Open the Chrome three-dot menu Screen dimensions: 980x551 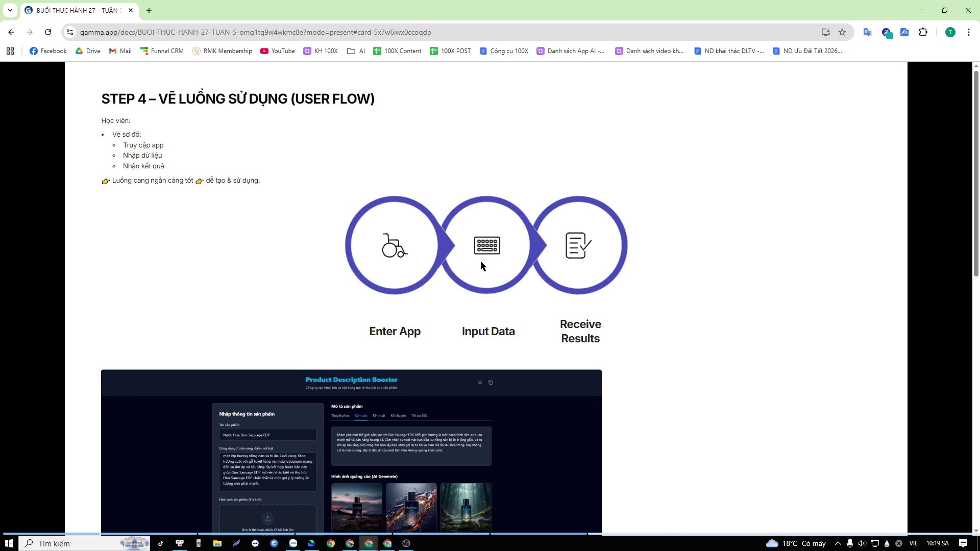click(x=969, y=32)
